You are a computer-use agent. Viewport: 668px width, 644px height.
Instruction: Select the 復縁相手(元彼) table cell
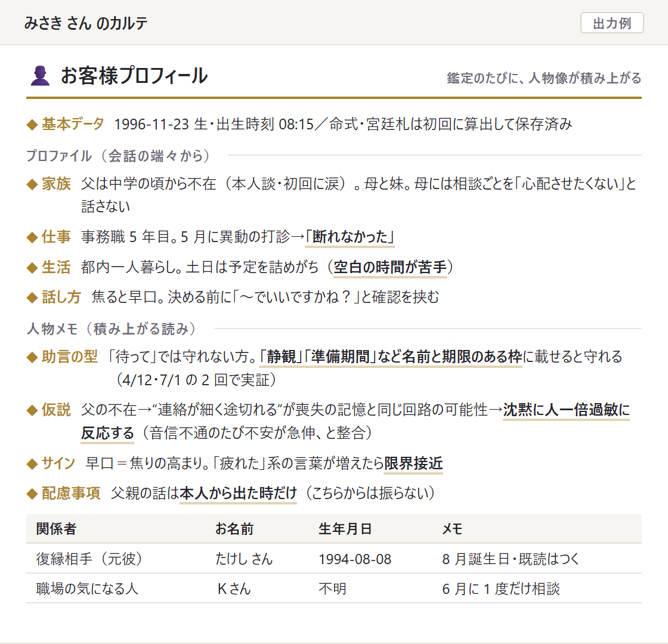click(x=89, y=559)
